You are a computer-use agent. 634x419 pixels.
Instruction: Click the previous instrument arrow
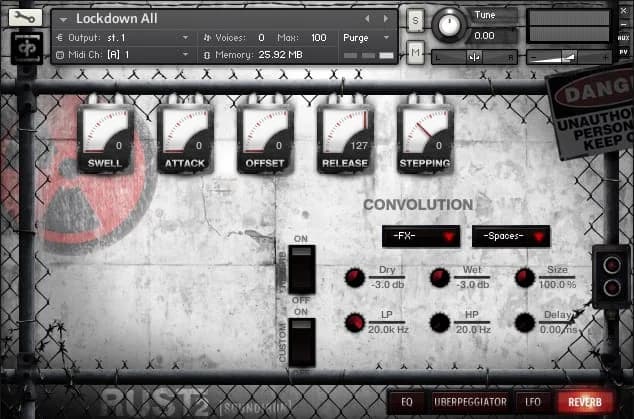click(x=367, y=19)
